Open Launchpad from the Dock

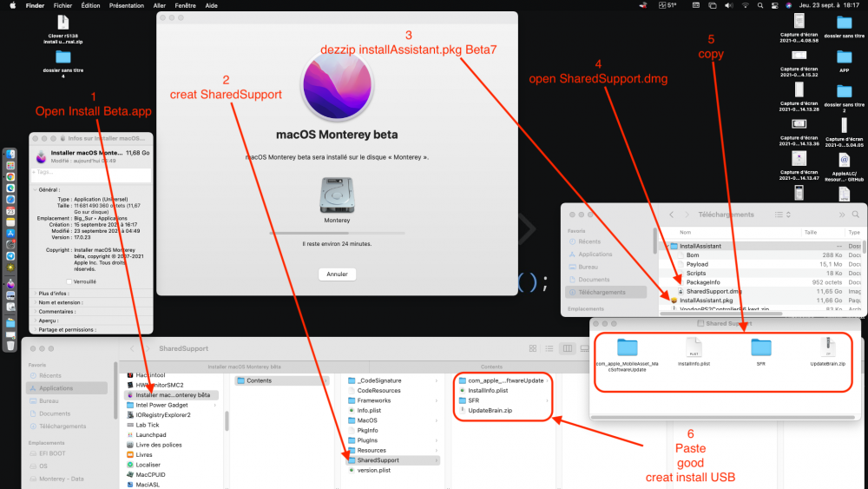tap(10, 166)
